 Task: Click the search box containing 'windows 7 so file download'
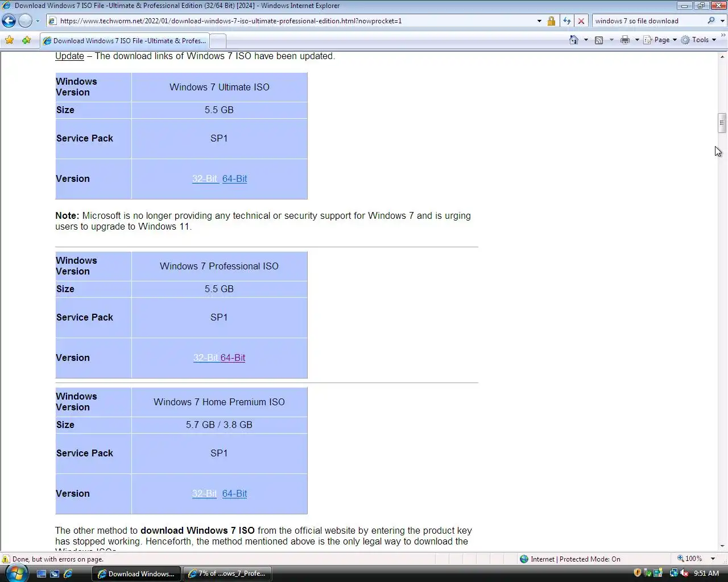[648, 21]
